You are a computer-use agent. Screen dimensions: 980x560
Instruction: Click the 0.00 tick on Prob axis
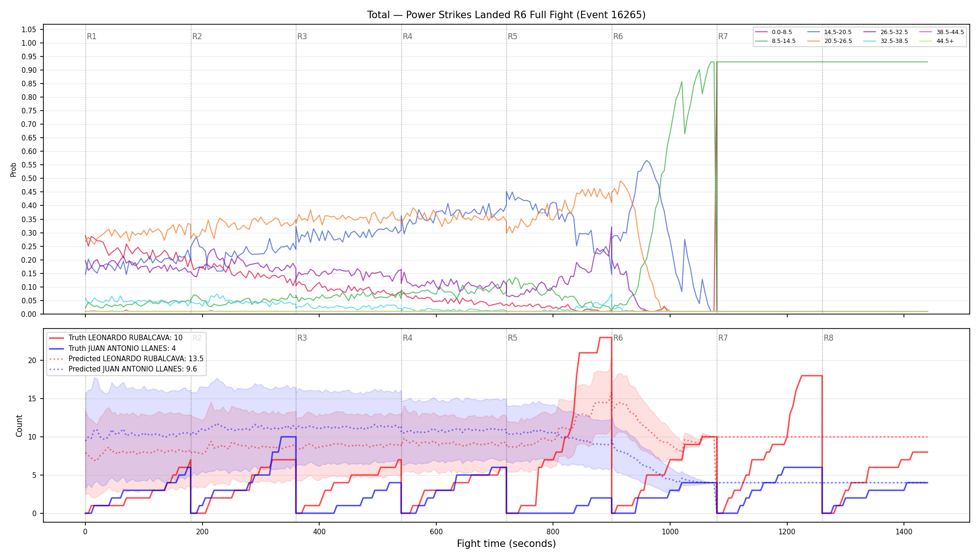[x=28, y=314]
